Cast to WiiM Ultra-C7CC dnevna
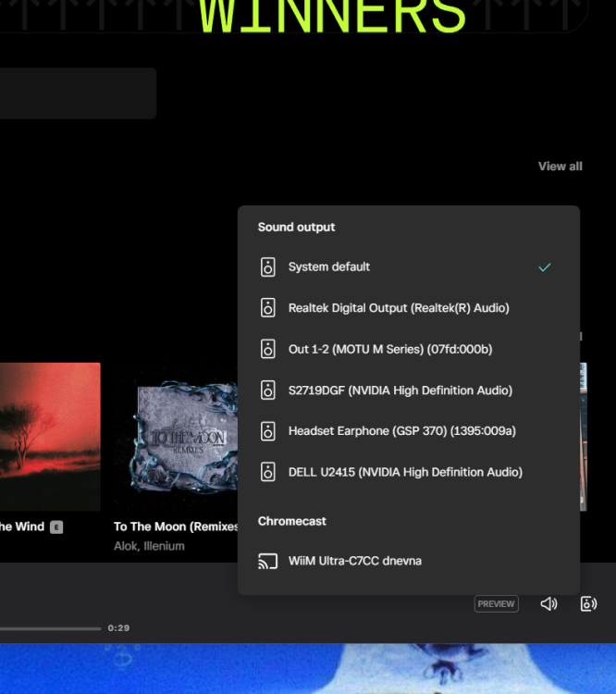The image size is (616, 694). click(x=354, y=561)
